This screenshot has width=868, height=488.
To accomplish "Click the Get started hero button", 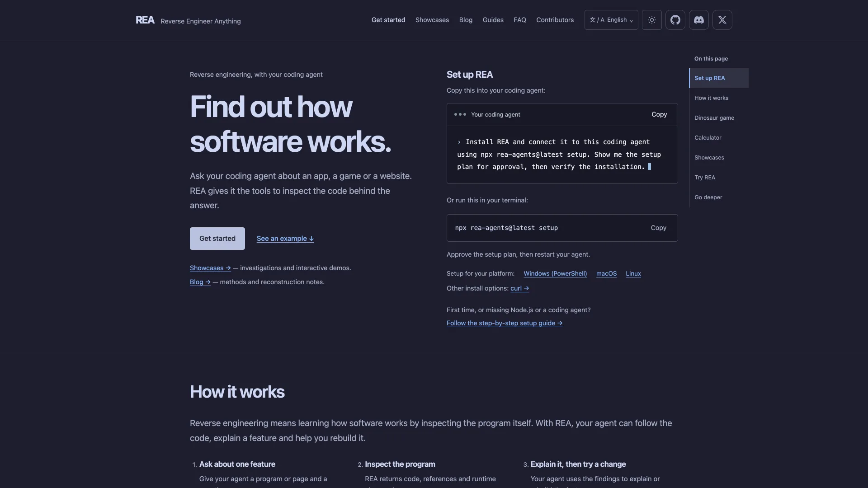I will point(217,239).
